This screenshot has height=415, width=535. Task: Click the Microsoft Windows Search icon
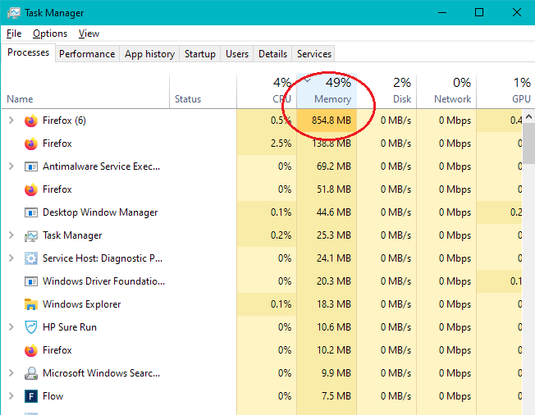tap(31, 373)
